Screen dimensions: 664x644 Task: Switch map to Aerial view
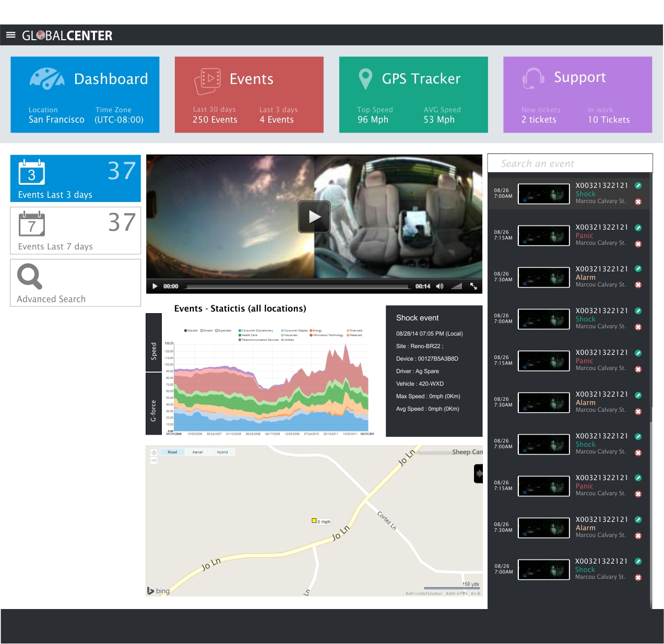coord(197,452)
